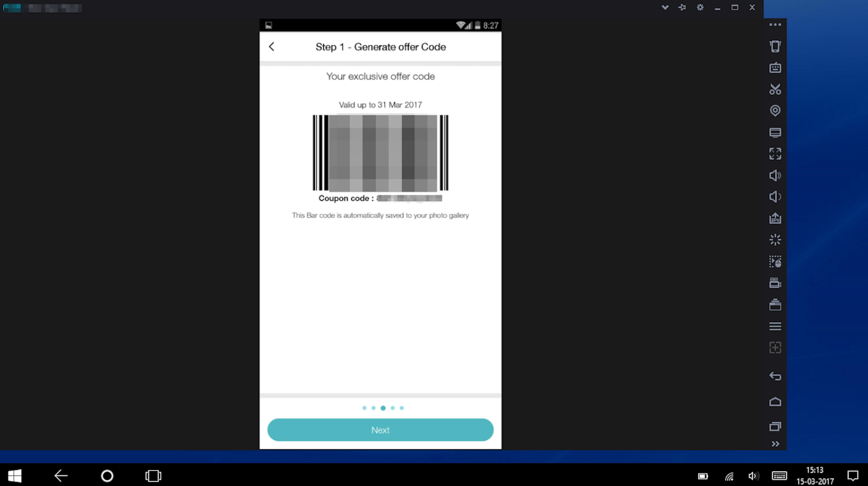Screen dimensions: 868x486
Task: Toggle the second pagination dot
Action: pyautogui.click(x=373, y=408)
